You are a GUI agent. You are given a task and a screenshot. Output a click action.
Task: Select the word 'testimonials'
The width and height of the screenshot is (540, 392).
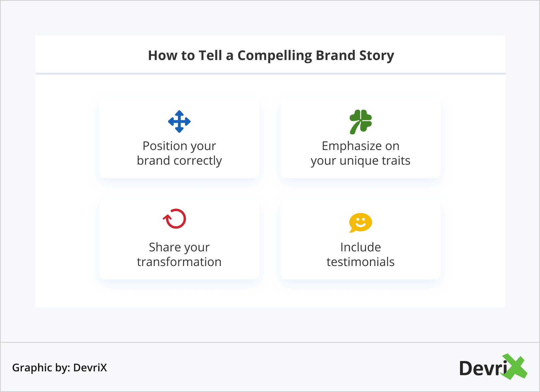tap(361, 262)
